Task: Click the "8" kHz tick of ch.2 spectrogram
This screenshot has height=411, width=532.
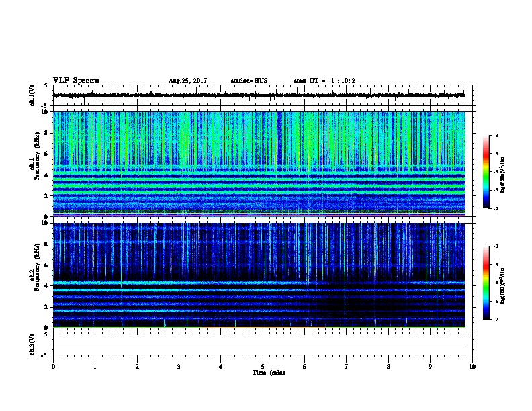Action: [x=47, y=244]
